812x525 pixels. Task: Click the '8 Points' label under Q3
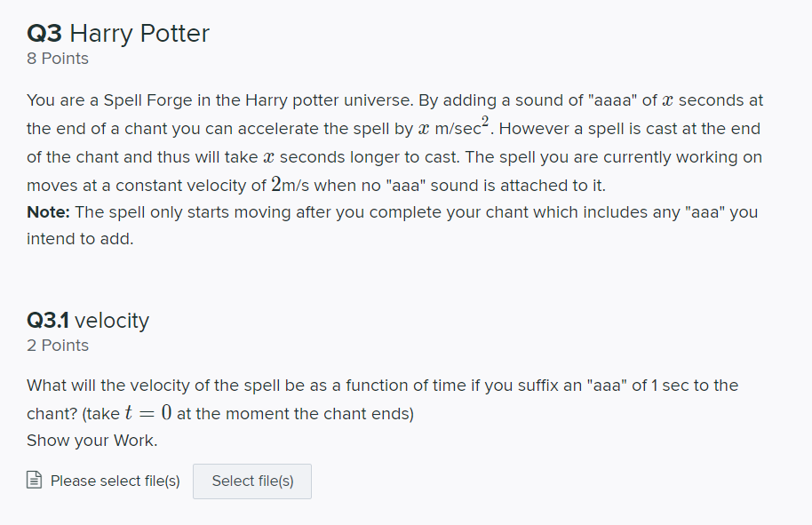click(x=57, y=58)
